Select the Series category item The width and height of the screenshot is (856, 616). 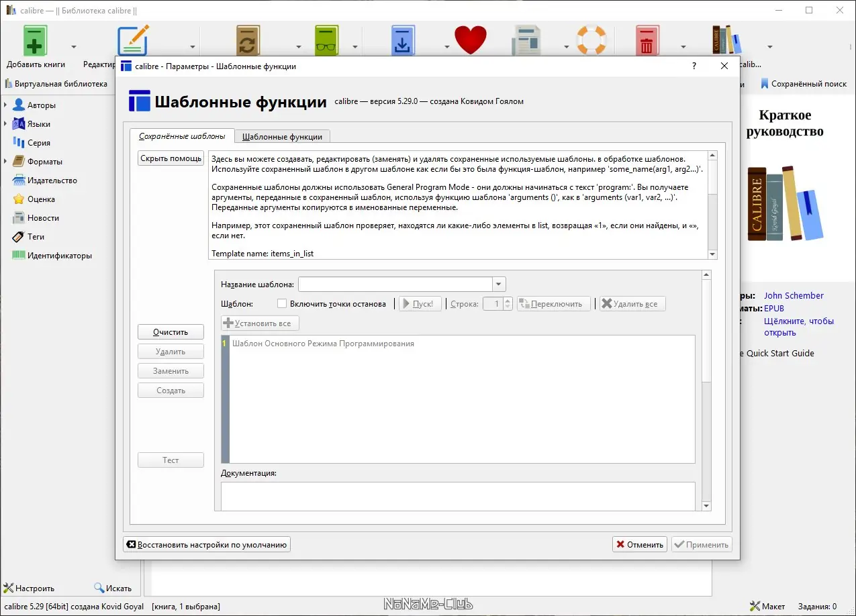tap(38, 143)
